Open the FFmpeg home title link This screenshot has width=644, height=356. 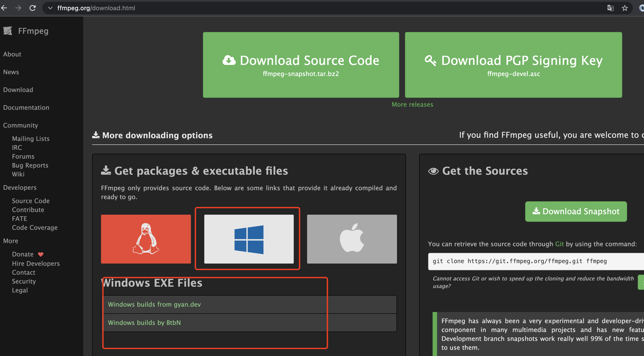33,31
